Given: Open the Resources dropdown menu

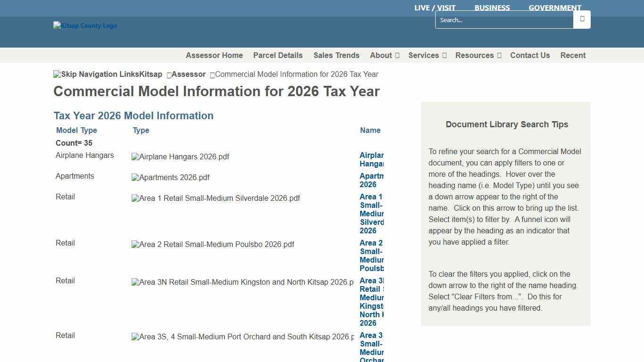Looking at the screenshot, I should (x=478, y=55).
